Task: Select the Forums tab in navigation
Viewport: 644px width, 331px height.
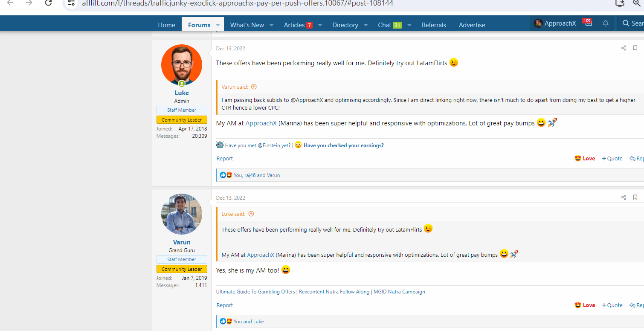Action: (199, 25)
